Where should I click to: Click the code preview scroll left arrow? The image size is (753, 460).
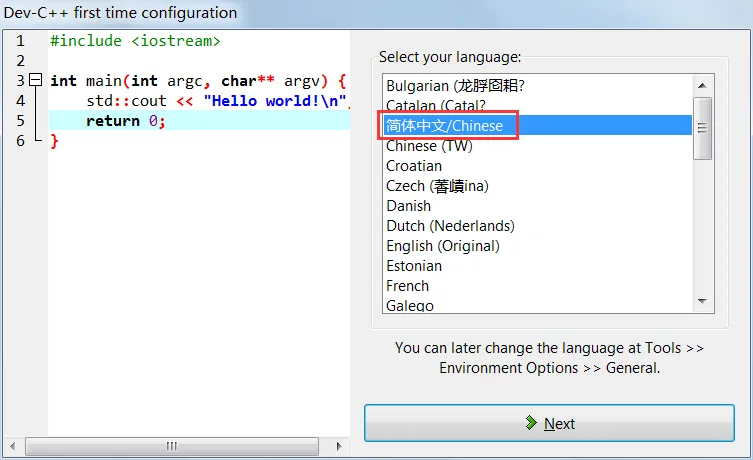(13, 446)
